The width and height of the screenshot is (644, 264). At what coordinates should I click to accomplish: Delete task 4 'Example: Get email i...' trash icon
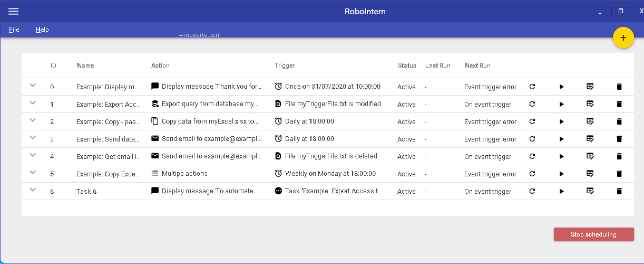click(619, 156)
